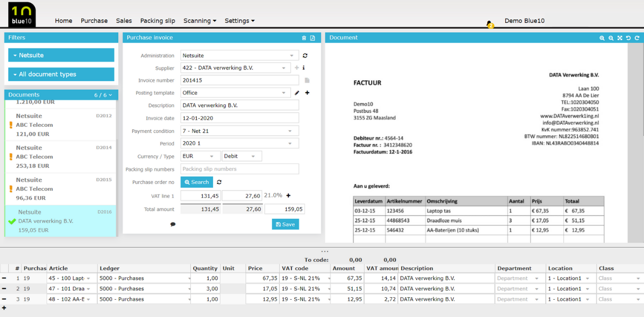
Task: Click the Blue10 logo
Action: [22, 14]
